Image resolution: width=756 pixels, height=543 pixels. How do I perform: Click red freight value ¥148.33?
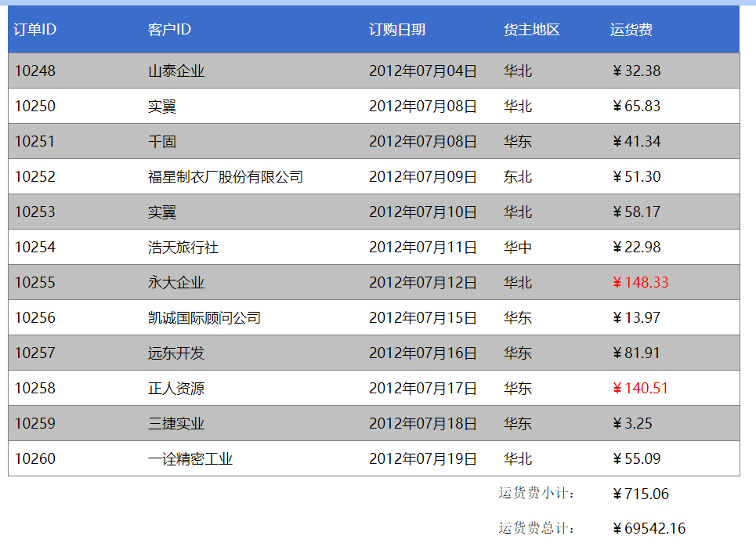pyautogui.click(x=640, y=282)
